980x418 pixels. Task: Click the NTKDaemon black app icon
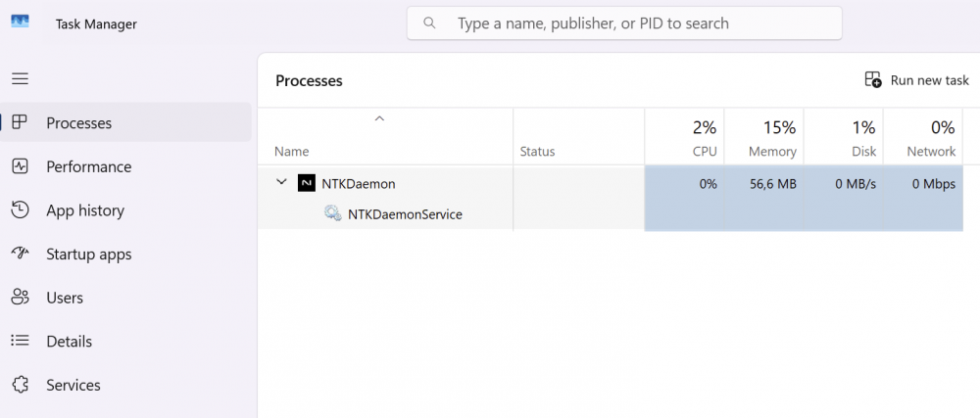tap(306, 183)
